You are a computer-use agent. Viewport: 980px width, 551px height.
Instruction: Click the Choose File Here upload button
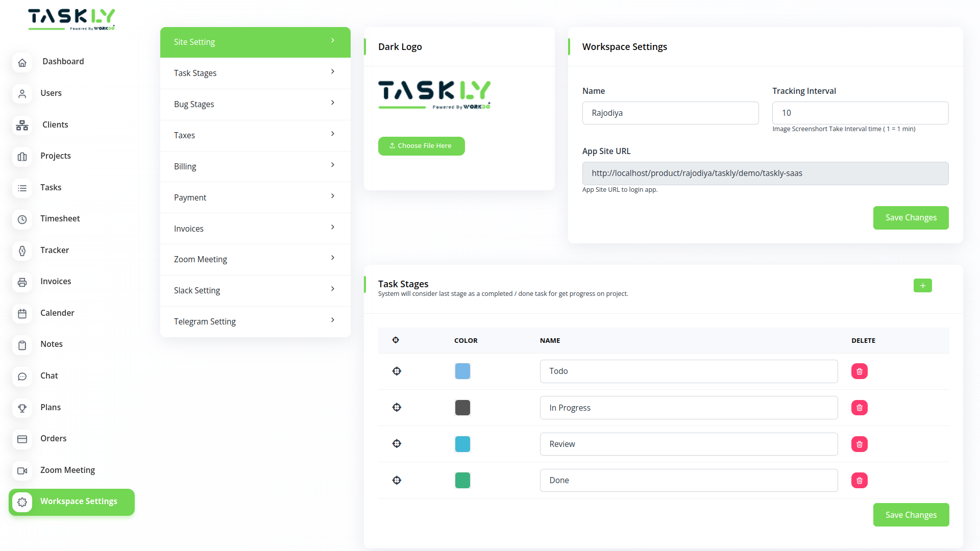tap(421, 146)
